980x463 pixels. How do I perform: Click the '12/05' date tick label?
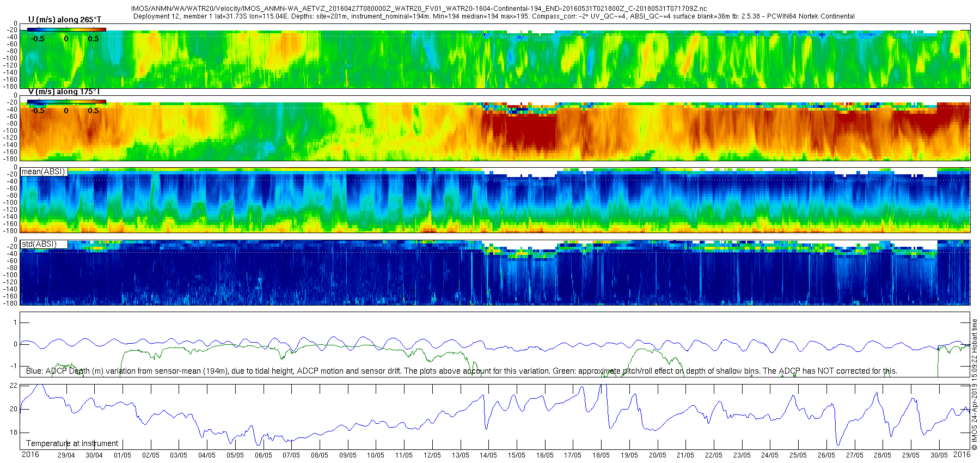(x=432, y=455)
